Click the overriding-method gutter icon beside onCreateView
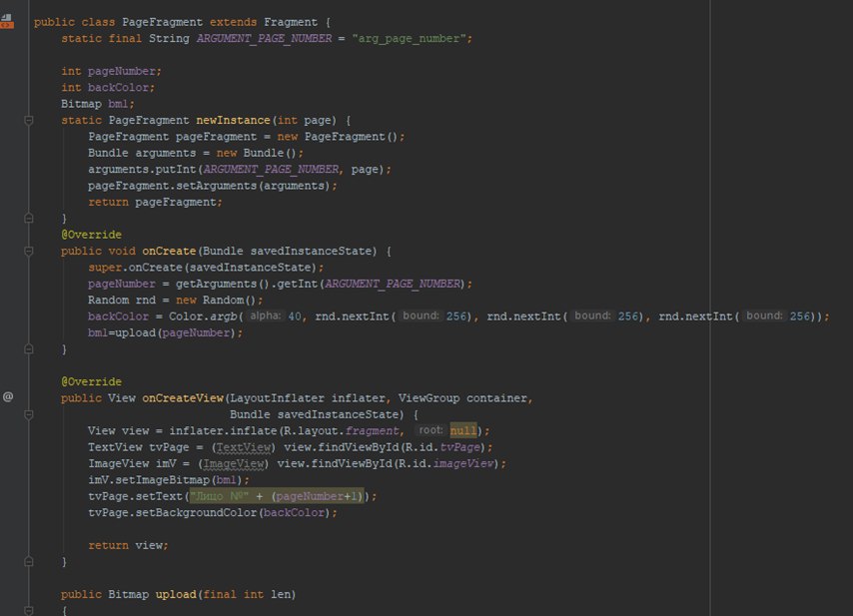 [x=8, y=397]
